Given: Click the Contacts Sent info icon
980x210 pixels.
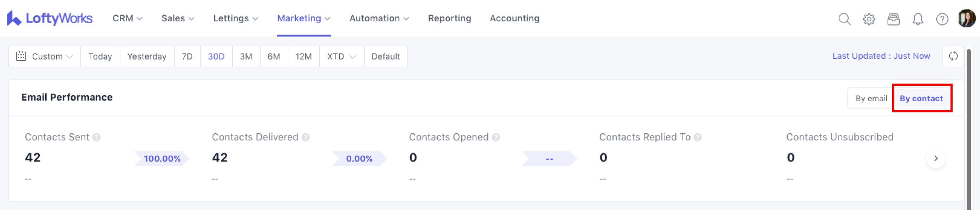Looking at the screenshot, I should (97, 137).
